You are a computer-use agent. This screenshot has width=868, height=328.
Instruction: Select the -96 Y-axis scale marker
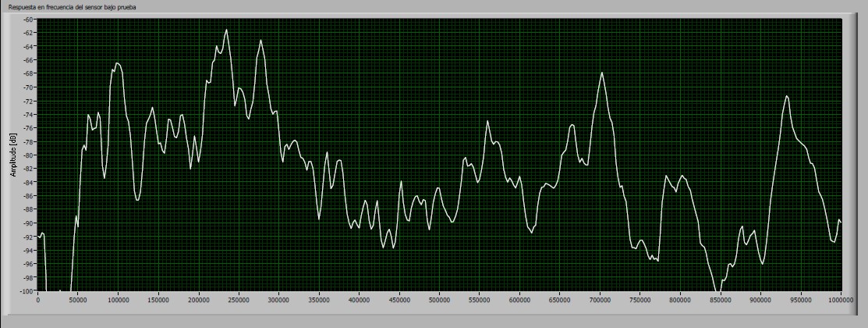click(x=30, y=264)
